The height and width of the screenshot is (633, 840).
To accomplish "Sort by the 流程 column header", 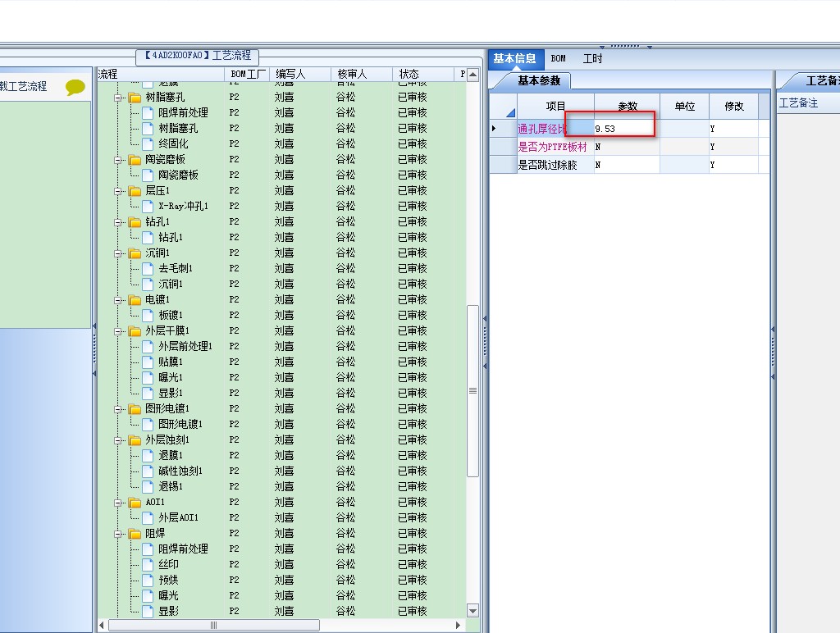I will (161, 74).
